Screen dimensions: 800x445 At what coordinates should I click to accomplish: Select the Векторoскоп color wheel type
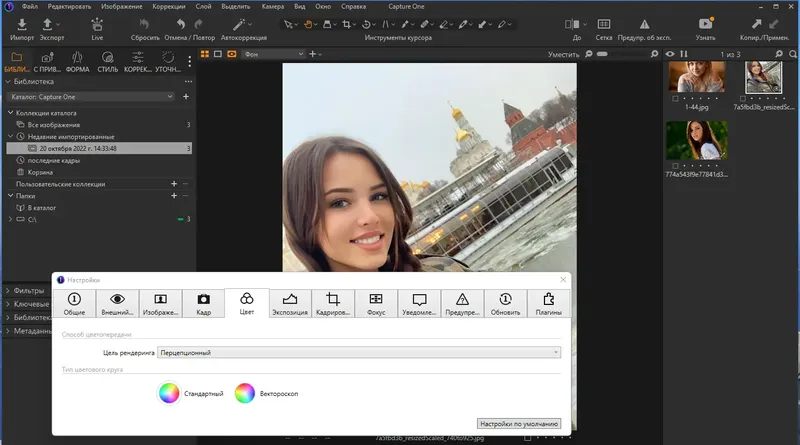[245, 393]
